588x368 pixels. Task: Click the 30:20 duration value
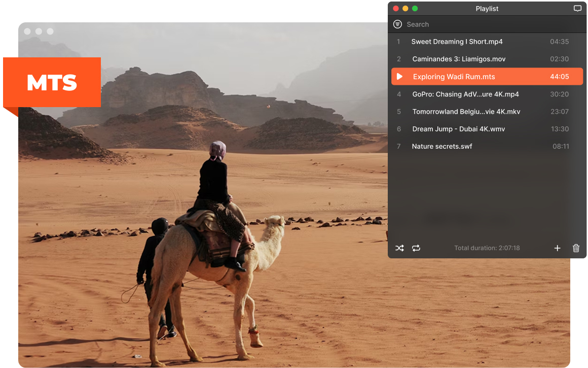pyautogui.click(x=559, y=94)
